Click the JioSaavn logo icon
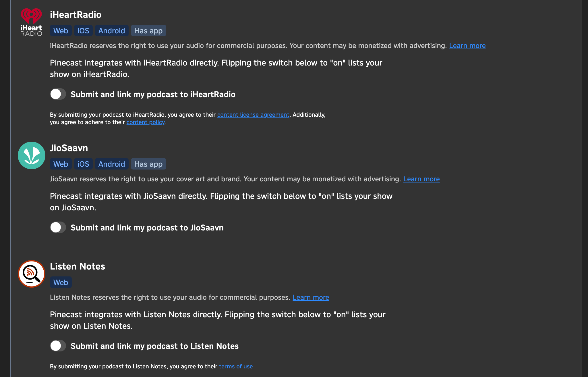Screen dimensions: 588x377 coord(31,155)
